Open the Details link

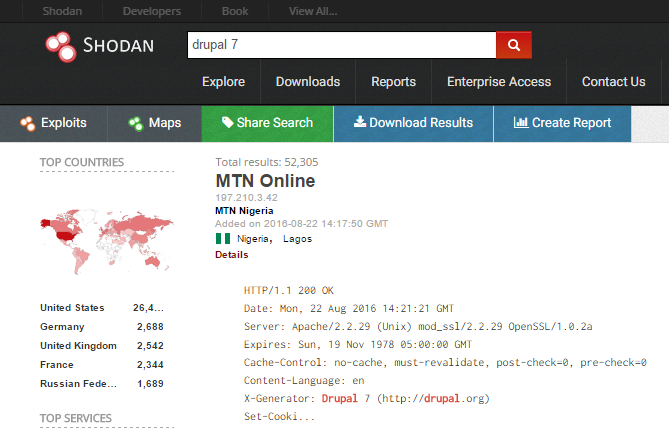tap(232, 255)
